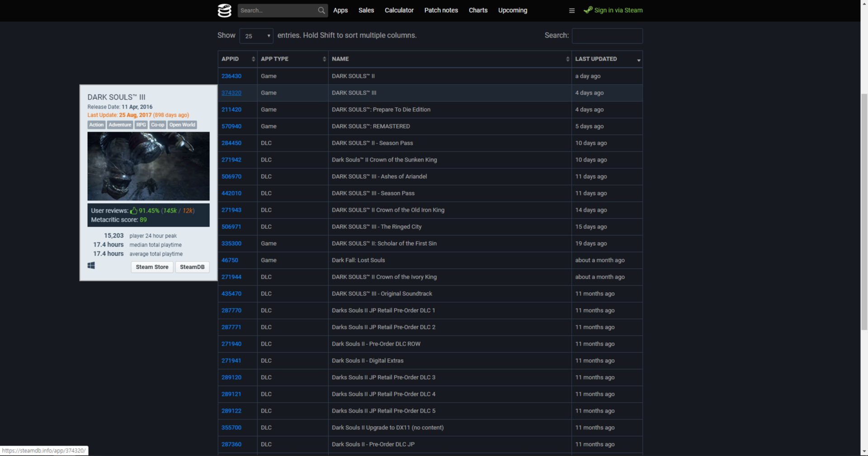Click the "19 days ago" last updated cell
Viewport: 868px width, 456px height.
pos(607,243)
